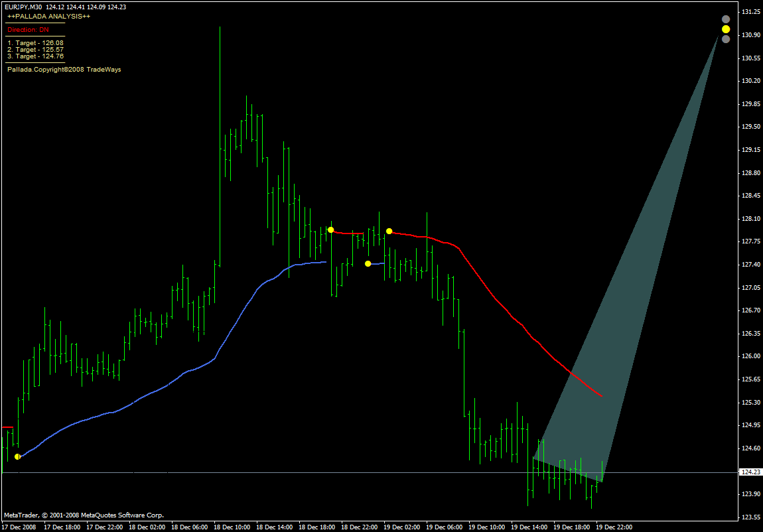Click yellow dot starting the long red curve

(x=389, y=231)
